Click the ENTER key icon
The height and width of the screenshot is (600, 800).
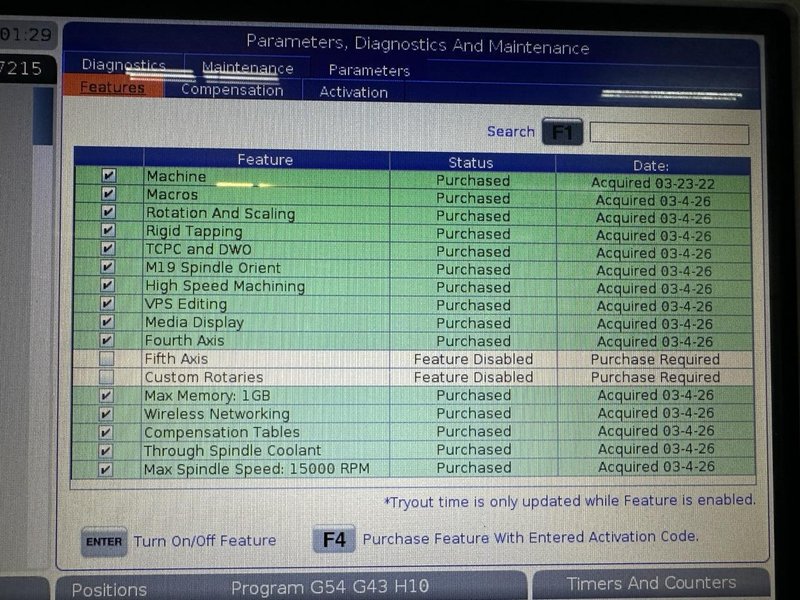104,541
